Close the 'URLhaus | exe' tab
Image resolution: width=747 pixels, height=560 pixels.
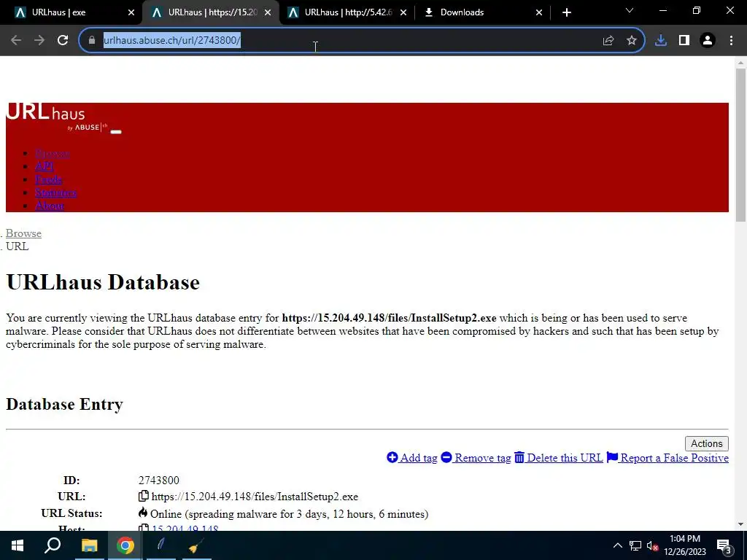131,12
